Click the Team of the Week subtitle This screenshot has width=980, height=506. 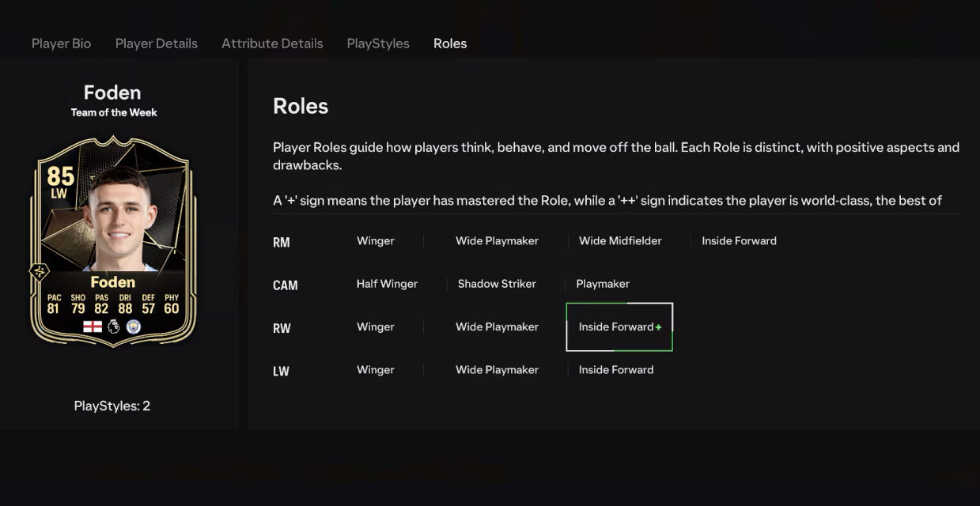click(x=114, y=112)
